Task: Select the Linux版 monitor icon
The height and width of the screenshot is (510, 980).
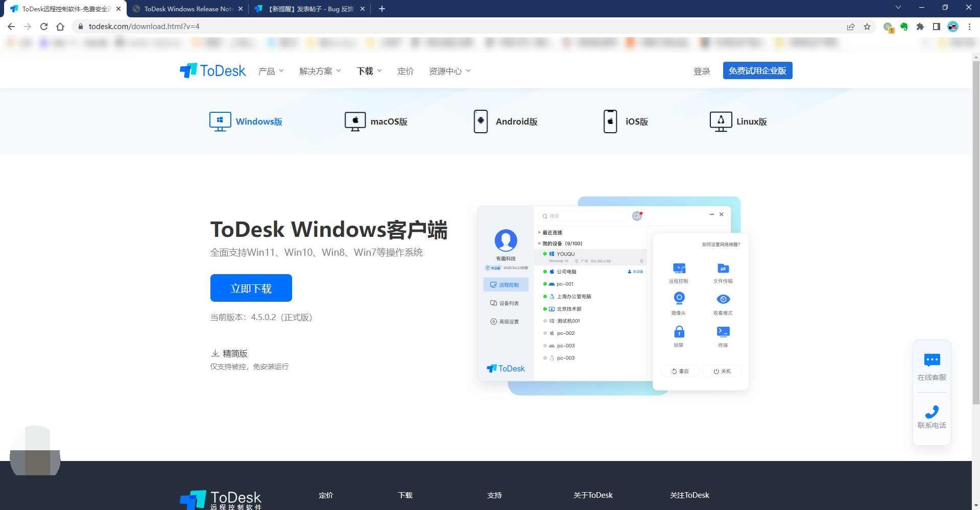Action: point(721,122)
